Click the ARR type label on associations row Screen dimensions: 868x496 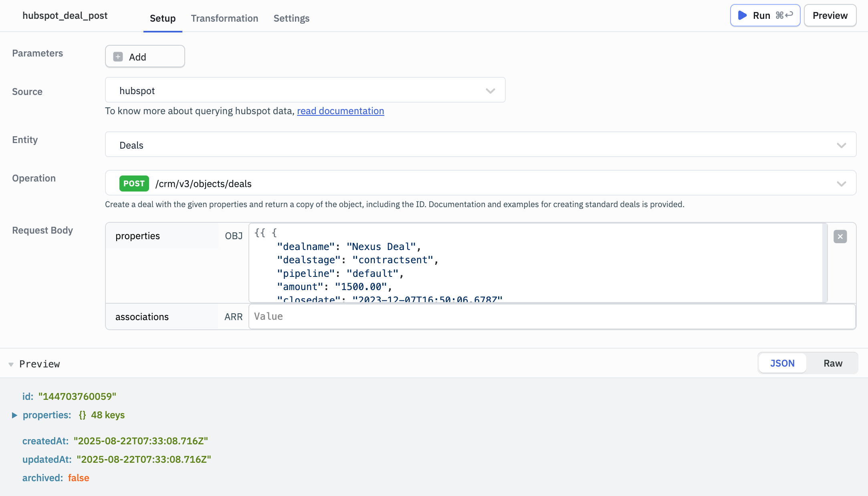point(234,317)
